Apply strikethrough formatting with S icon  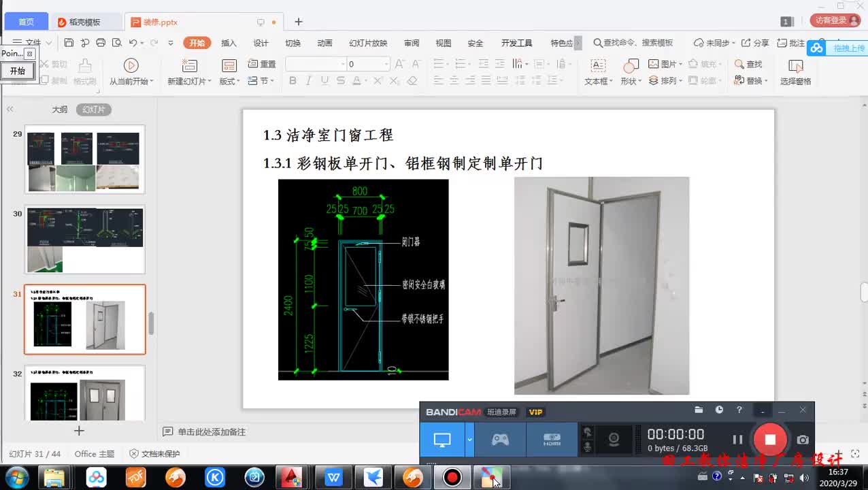point(340,81)
